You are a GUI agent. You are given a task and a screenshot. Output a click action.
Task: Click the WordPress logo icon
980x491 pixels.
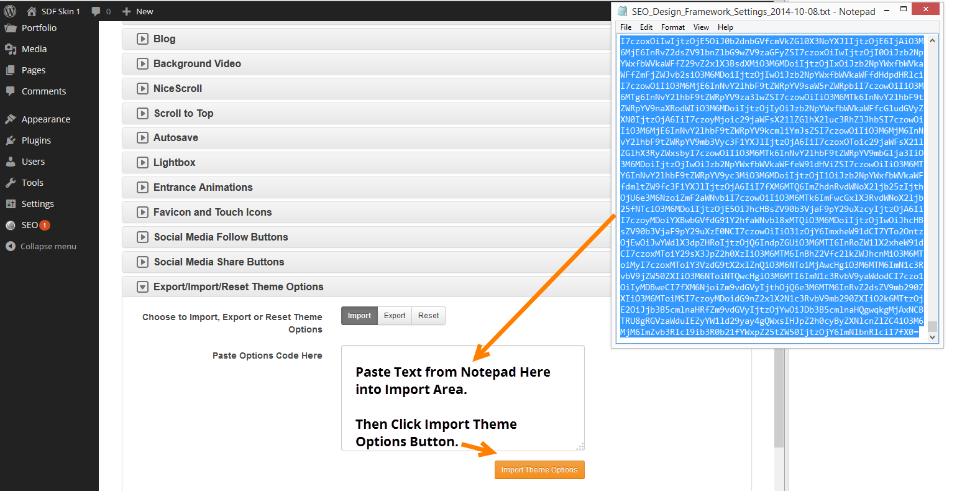coord(10,11)
